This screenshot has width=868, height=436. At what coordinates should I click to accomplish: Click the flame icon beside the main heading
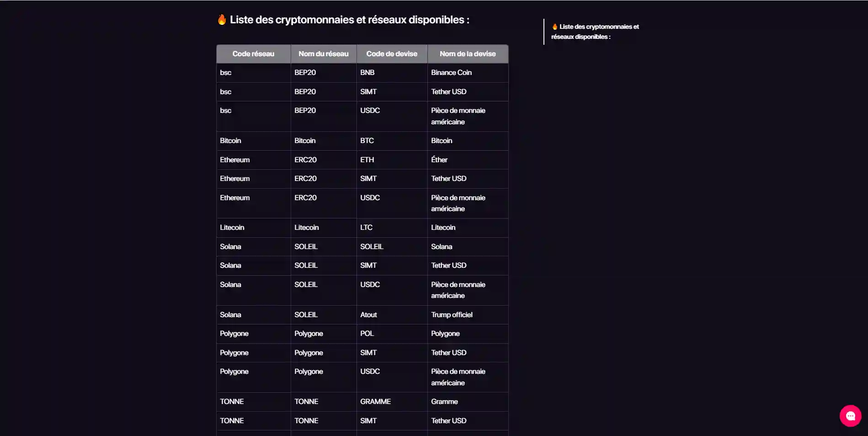[222, 20]
